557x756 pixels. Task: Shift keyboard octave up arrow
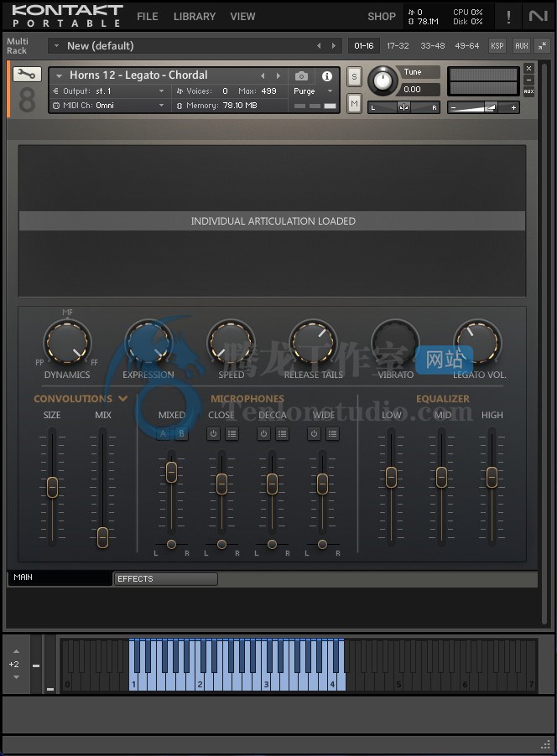coord(16,651)
